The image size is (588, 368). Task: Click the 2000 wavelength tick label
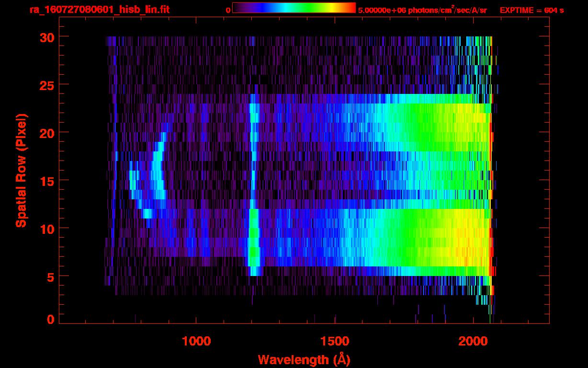[472, 341]
